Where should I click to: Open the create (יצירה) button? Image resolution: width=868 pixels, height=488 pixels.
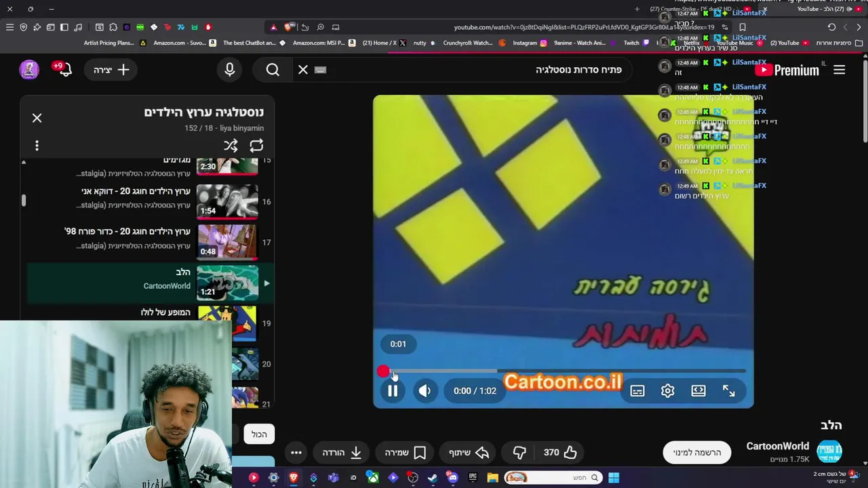point(112,70)
